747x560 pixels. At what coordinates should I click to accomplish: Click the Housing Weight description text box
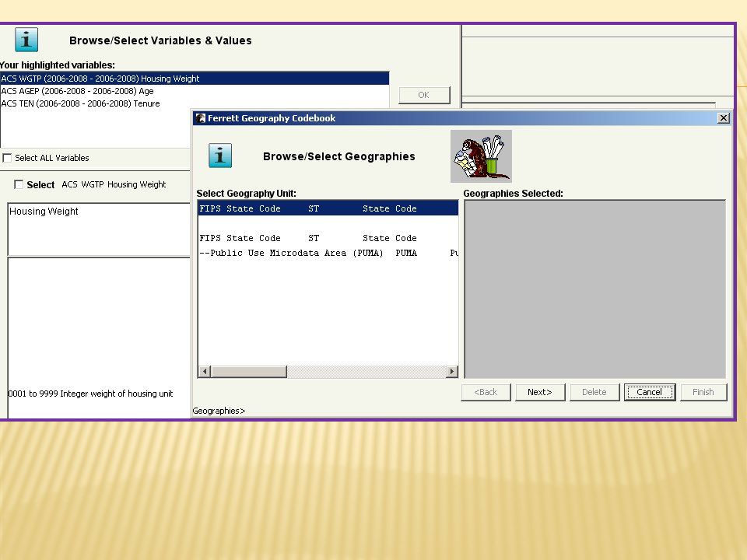(99, 229)
